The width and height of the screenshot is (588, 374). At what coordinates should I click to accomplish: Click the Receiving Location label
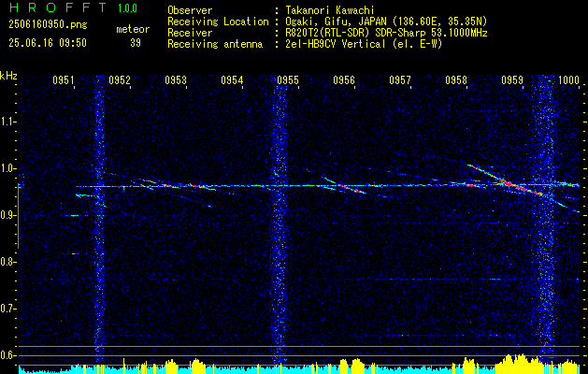pos(218,22)
